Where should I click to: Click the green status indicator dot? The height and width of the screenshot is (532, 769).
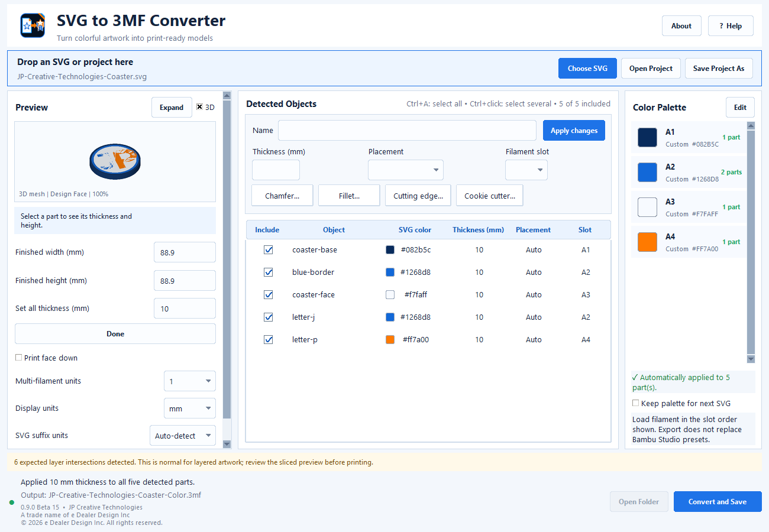coord(12,502)
